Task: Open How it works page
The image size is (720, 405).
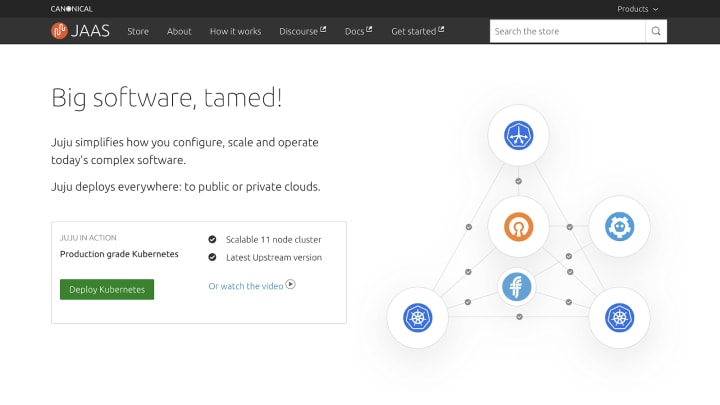Action: [x=236, y=31]
